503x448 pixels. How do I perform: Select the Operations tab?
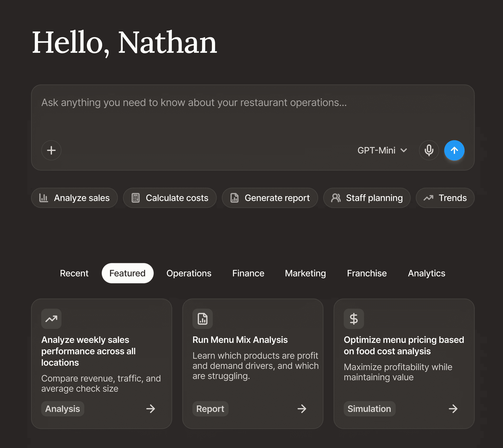[189, 273]
